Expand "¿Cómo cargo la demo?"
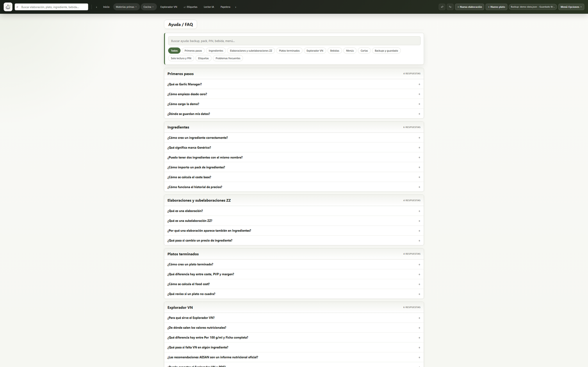Screen dimensions: 588x367 point(294,104)
